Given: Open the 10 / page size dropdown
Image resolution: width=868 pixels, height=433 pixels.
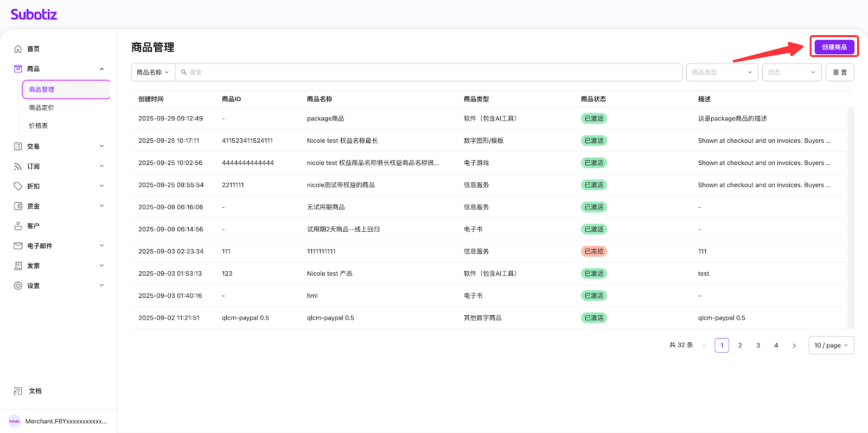Looking at the screenshot, I should pyautogui.click(x=831, y=345).
